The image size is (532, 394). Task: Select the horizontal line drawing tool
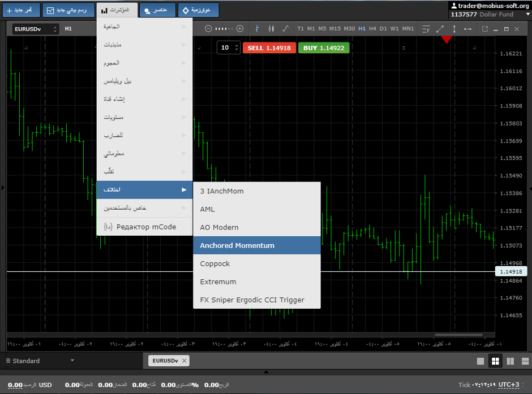pyautogui.click(x=468, y=29)
